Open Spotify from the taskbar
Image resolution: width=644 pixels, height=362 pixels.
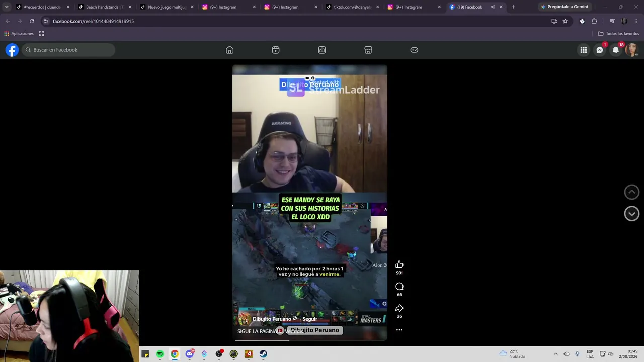tap(160, 354)
